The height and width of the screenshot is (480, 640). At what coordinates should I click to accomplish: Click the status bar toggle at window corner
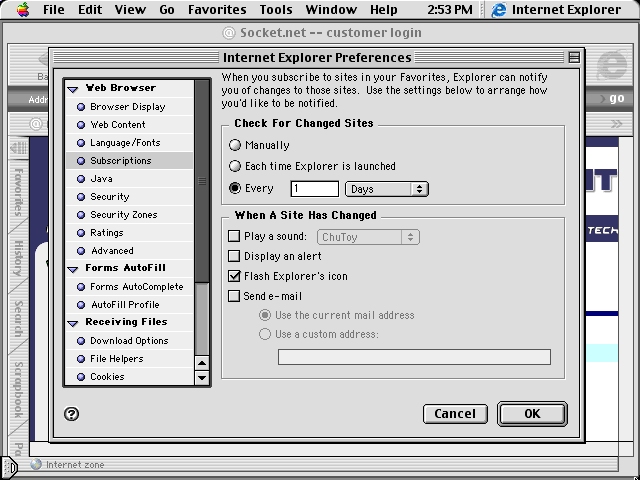pyautogui.click(x=9, y=467)
